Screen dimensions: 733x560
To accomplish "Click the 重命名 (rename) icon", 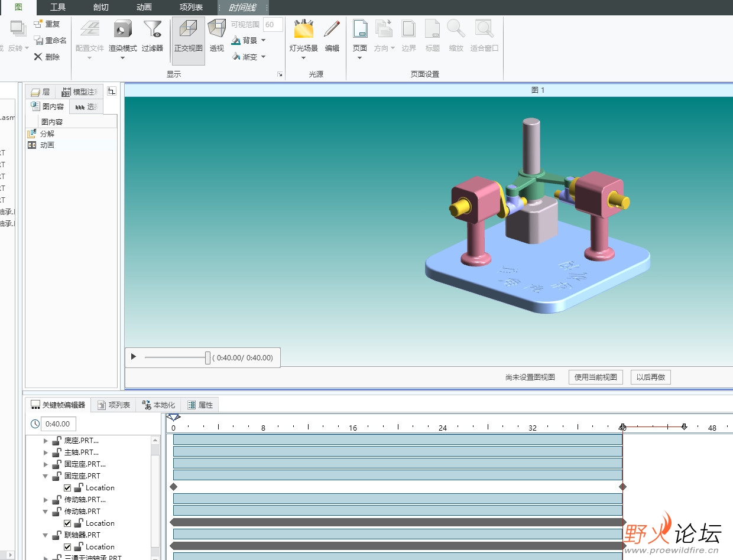I will pyautogui.click(x=38, y=41).
